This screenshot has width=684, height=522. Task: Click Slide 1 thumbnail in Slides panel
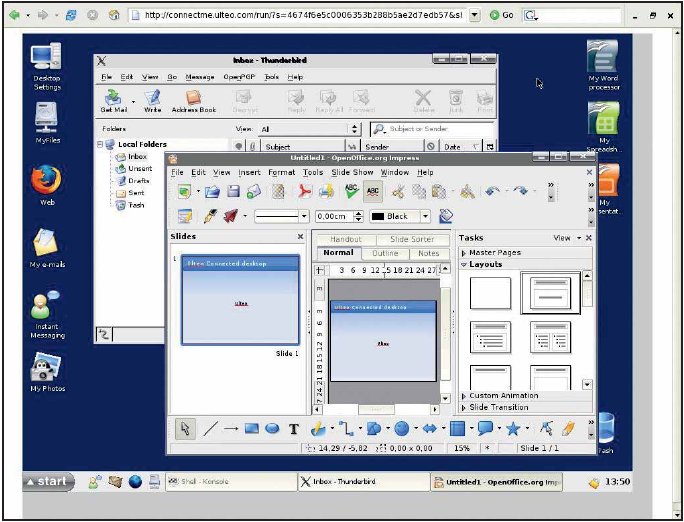[240, 300]
